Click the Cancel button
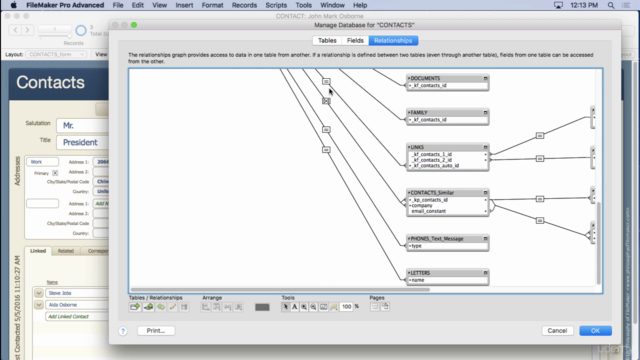The image size is (640, 360). [557, 331]
